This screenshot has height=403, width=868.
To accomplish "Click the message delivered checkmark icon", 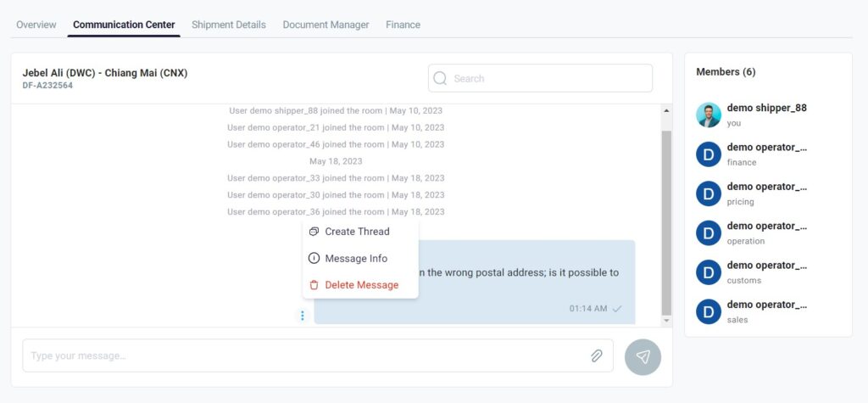I will (x=617, y=309).
